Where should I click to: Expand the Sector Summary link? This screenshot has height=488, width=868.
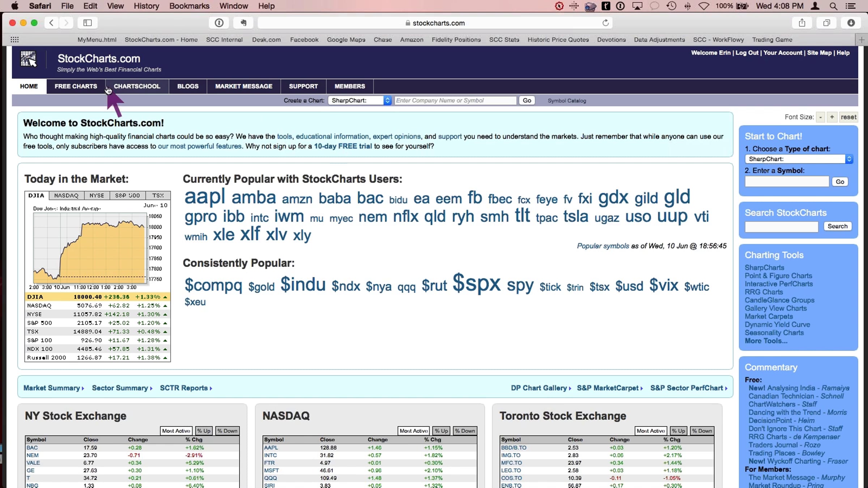pyautogui.click(x=122, y=388)
